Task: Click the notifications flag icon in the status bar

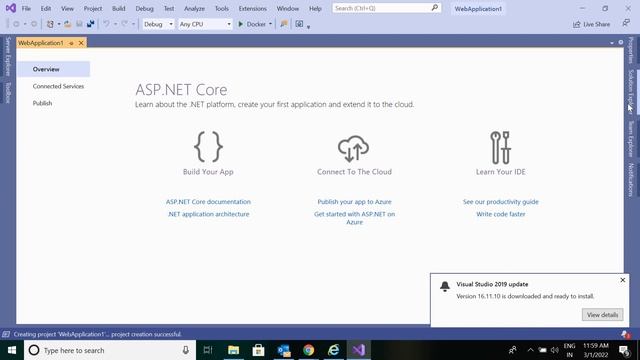Action: 626,335
